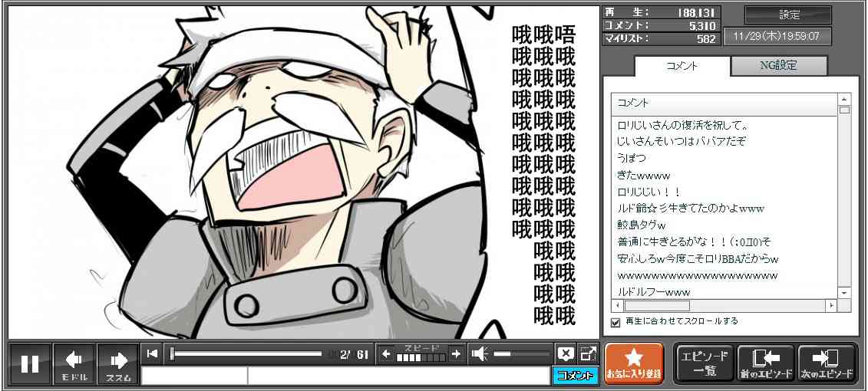Decrease speed with the left speed arrow
The image size is (868, 391).
point(386,353)
